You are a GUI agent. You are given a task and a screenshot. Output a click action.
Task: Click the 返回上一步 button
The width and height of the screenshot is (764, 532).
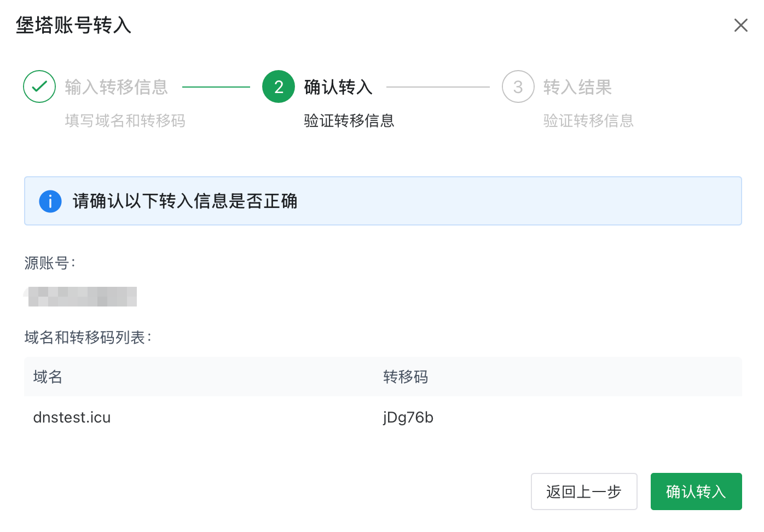tap(583, 491)
